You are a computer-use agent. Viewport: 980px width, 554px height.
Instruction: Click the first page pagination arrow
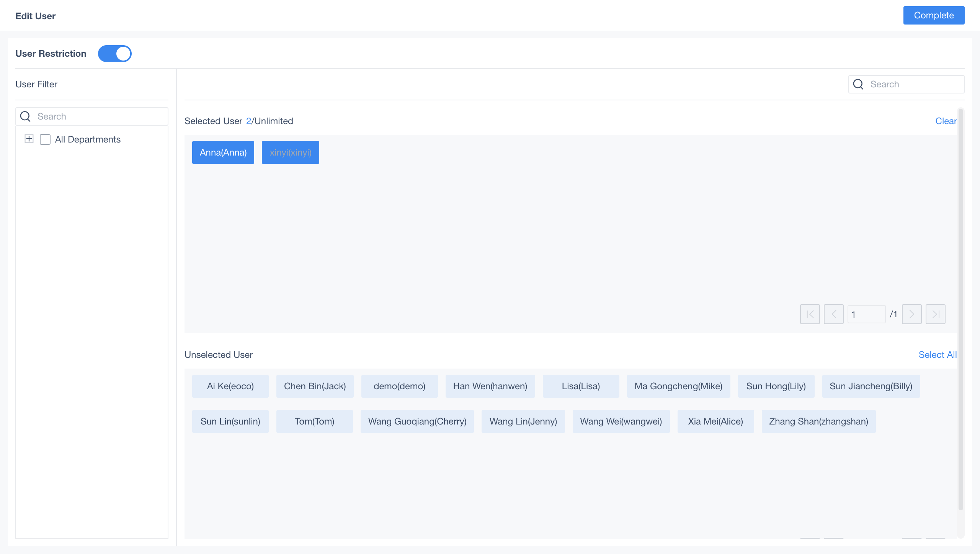pos(810,314)
